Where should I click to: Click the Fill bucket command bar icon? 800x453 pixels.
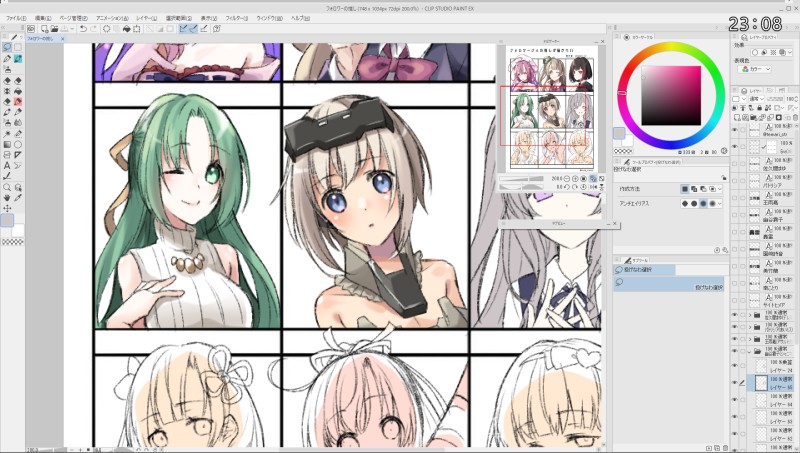(x=127, y=29)
